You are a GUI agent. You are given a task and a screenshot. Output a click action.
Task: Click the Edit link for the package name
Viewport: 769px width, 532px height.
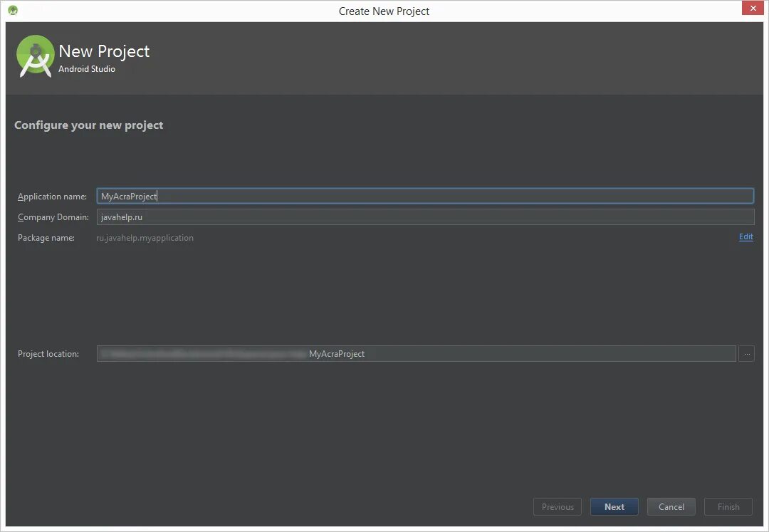pos(746,237)
